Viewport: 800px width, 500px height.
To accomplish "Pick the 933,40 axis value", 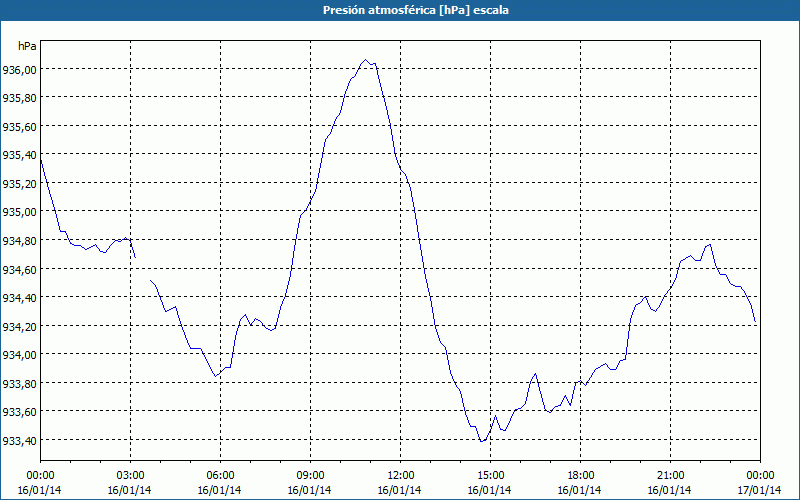I will coord(19,440).
